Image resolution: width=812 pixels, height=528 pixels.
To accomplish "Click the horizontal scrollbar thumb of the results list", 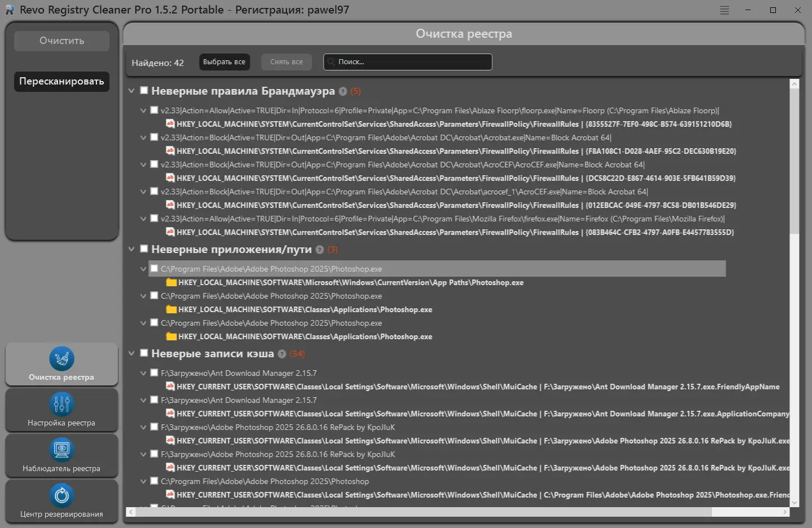I will 423,512.
